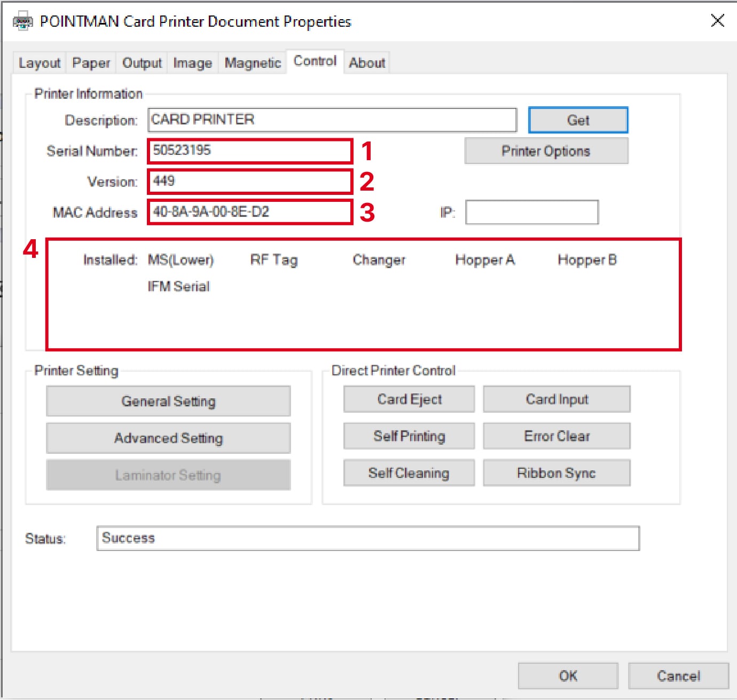Select the Image tab

[192, 63]
